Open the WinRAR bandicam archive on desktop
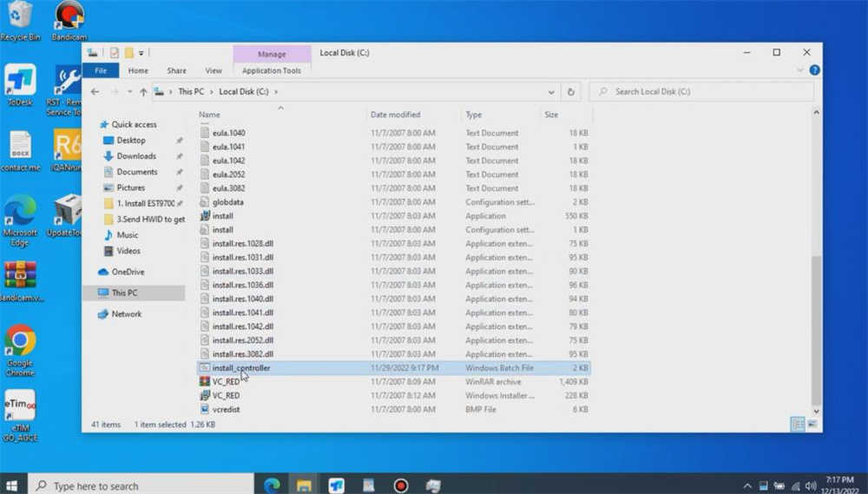The height and width of the screenshot is (494, 868). coord(21,280)
